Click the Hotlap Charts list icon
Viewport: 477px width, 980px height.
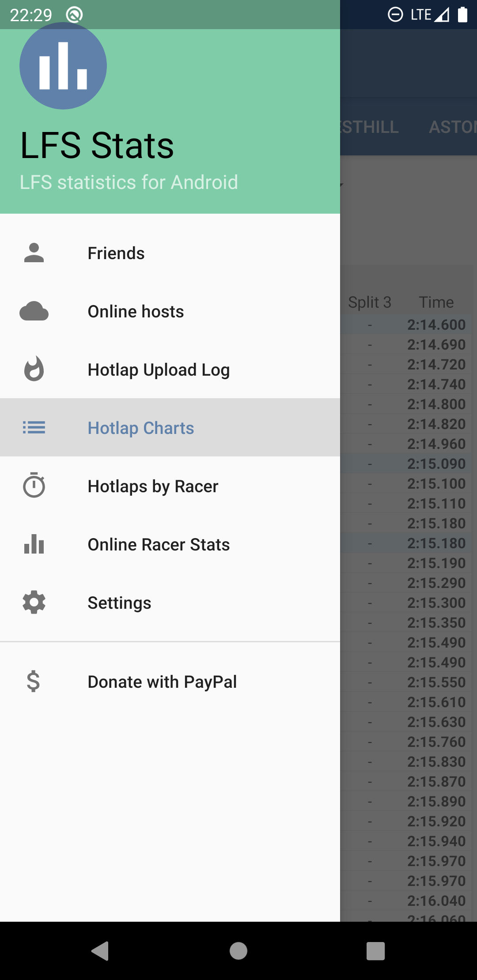click(34, 427)
